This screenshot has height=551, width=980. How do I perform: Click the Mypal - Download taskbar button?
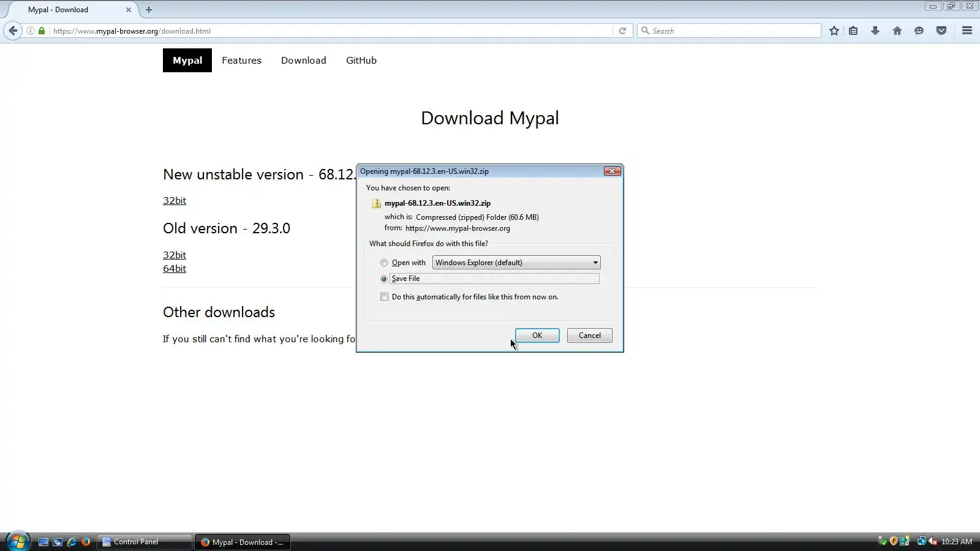pyautogui.click(x=243, y=542)
